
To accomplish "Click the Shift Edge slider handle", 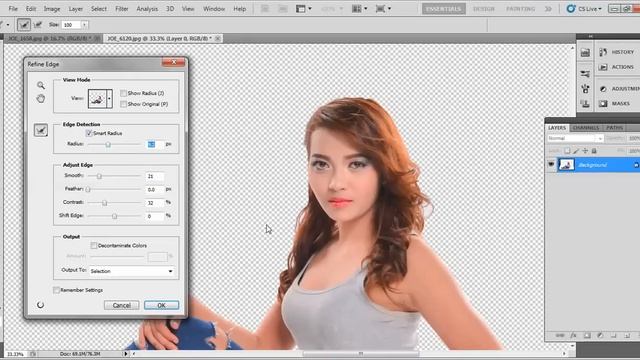I will pos(114,216).
